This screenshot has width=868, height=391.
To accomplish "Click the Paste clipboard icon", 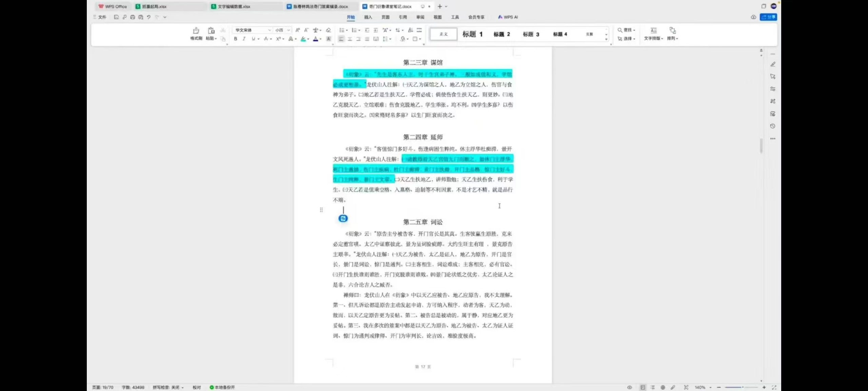I will [211, 31].
